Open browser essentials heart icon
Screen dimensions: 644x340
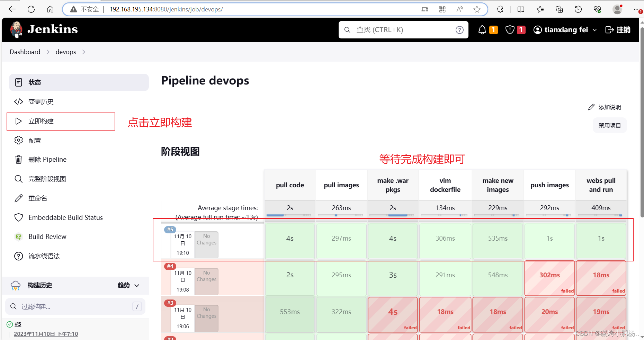click(x=597, y=9)
